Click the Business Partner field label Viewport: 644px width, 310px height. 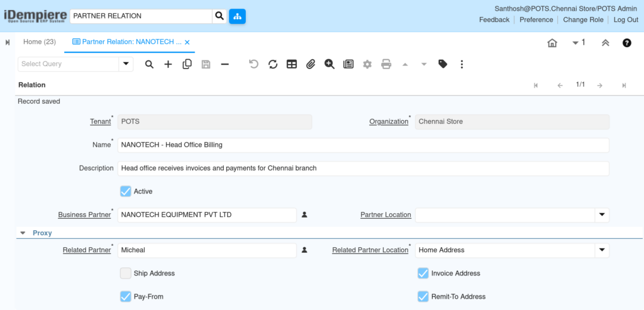click(x=84, y=215)
